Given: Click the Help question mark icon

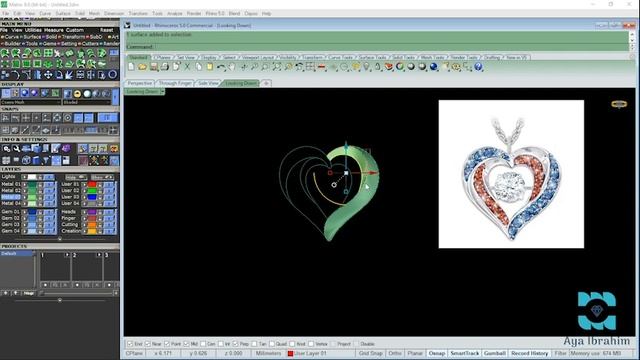Looking at the screenshot, I should click(x=478, y=67).
